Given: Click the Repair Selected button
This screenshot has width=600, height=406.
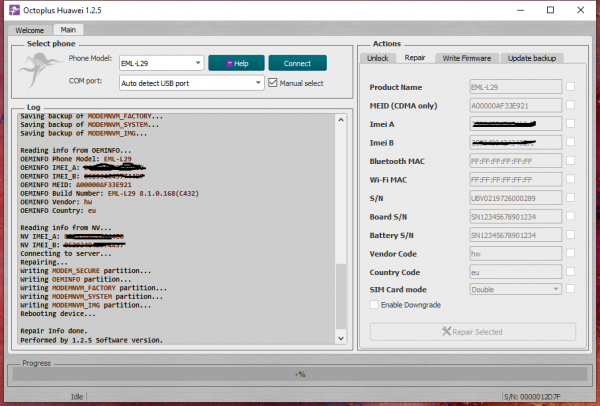Looking at the screenshot, I should click(473, 332).
